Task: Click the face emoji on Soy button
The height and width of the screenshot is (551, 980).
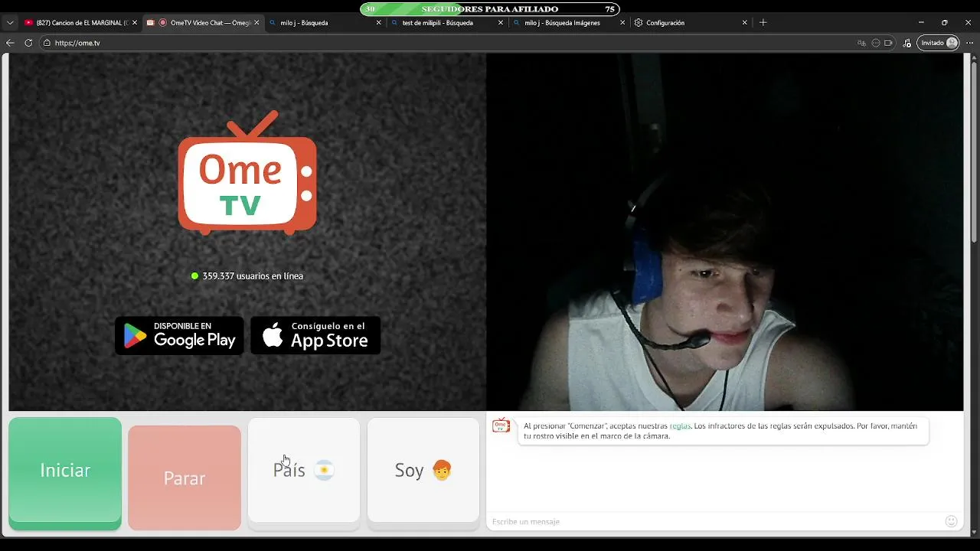Action: (x=442, y=471)
